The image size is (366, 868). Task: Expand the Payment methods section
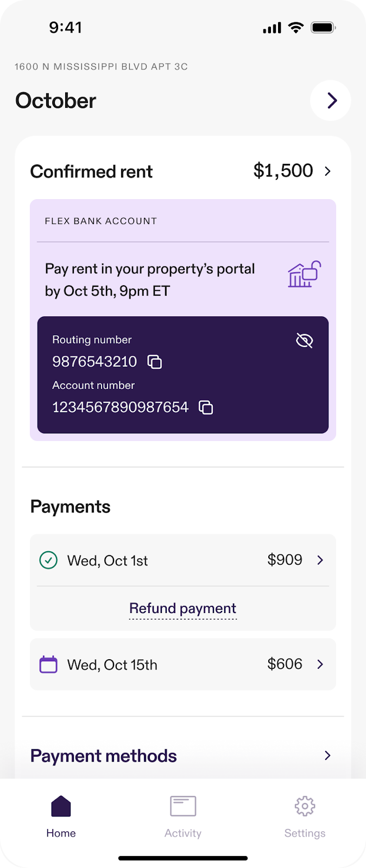click(183, 756)
